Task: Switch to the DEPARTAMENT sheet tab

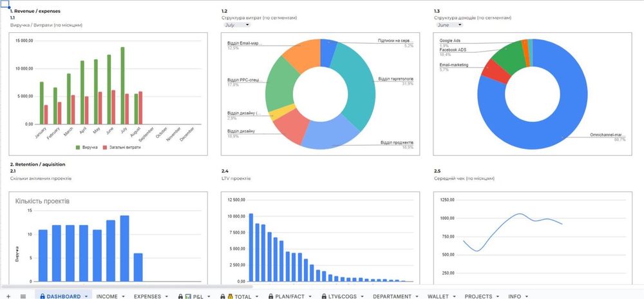Action: [392, 296]
